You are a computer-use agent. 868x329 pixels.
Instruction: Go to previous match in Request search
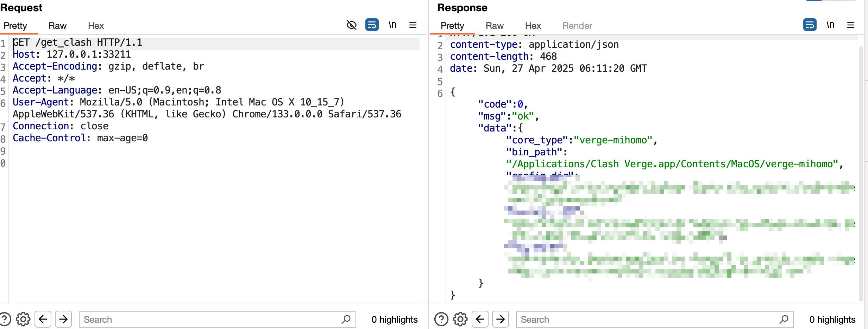click(x=43, y=319)
